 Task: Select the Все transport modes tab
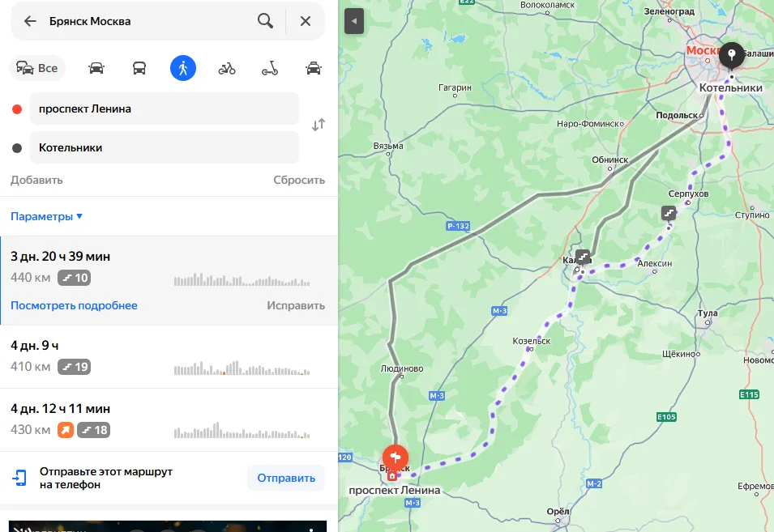(37, 68)
